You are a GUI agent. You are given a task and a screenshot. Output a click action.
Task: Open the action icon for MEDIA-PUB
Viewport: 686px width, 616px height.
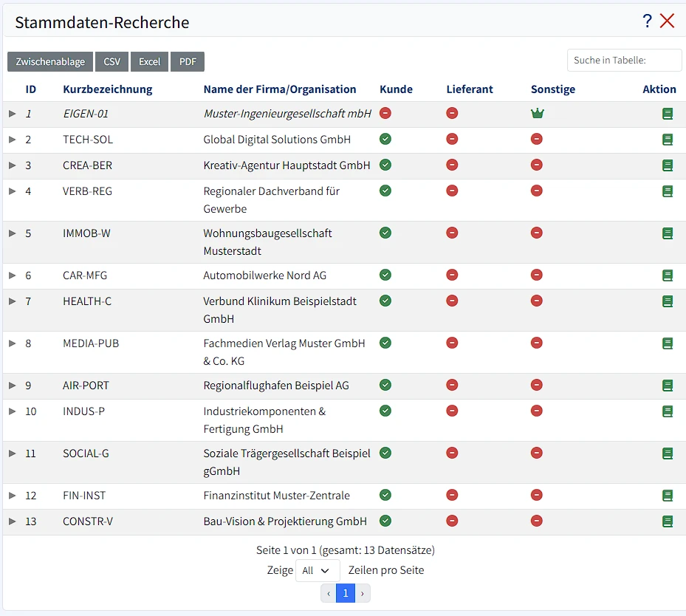(x=668, y=343)
